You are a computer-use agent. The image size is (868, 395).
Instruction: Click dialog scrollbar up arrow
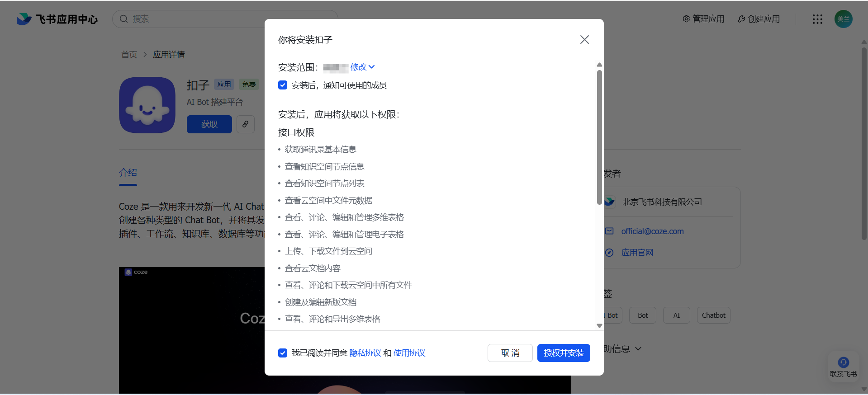[x=599, y=65]
